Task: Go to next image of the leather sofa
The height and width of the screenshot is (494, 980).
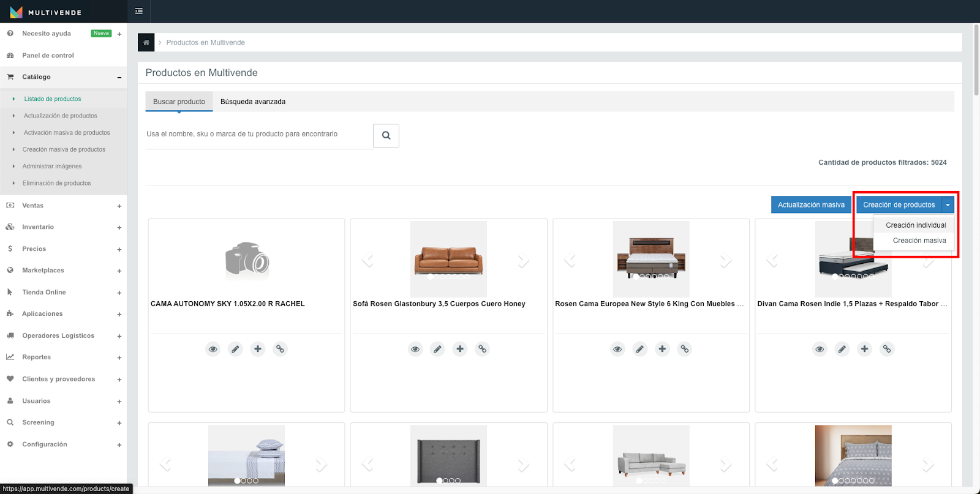Action: (x=524, y=261)
